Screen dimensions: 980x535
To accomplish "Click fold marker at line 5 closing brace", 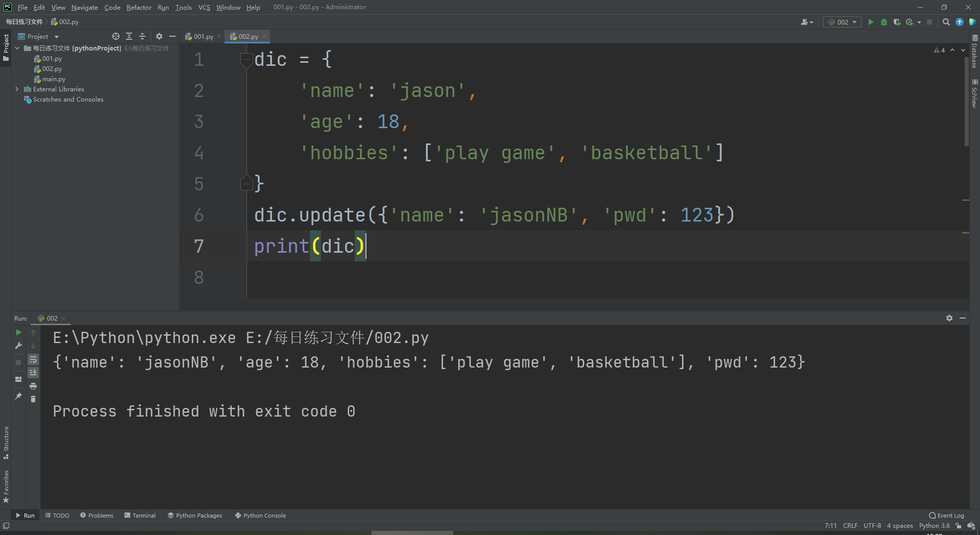I will [x=247, y=183].
